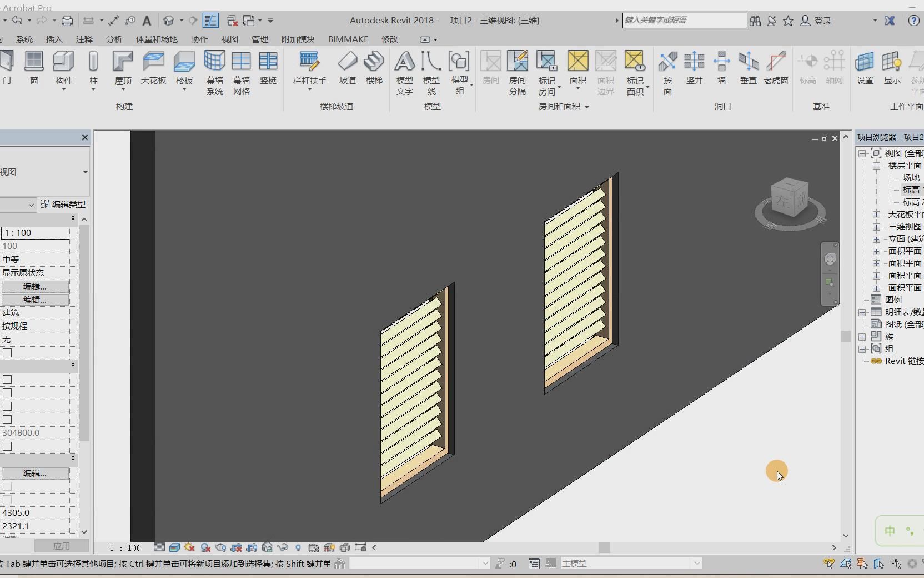The height and width of the screenshot is (578, 924).
Task: Toggle the checkbox below the 304800.0 value
Action: coord(7,446)
